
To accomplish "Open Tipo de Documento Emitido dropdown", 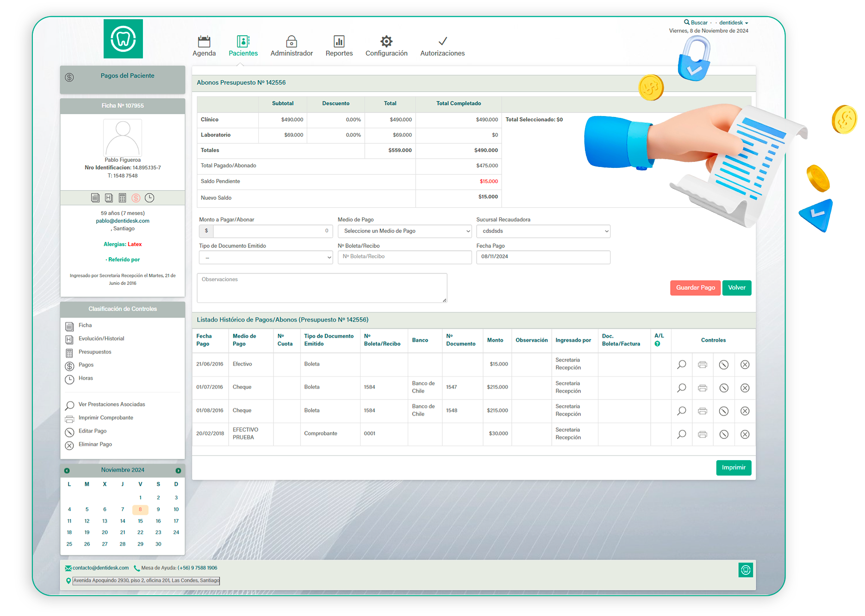I will pos(266,258).
